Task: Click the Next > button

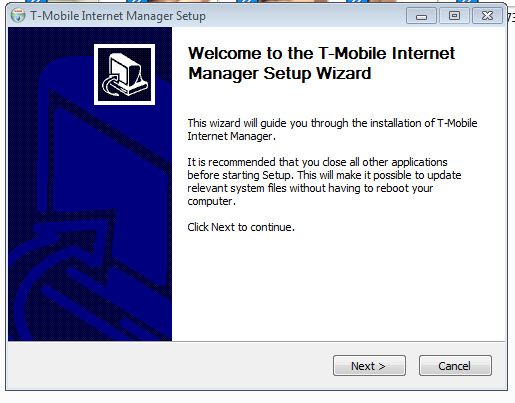Action: (x=369, y=366)
